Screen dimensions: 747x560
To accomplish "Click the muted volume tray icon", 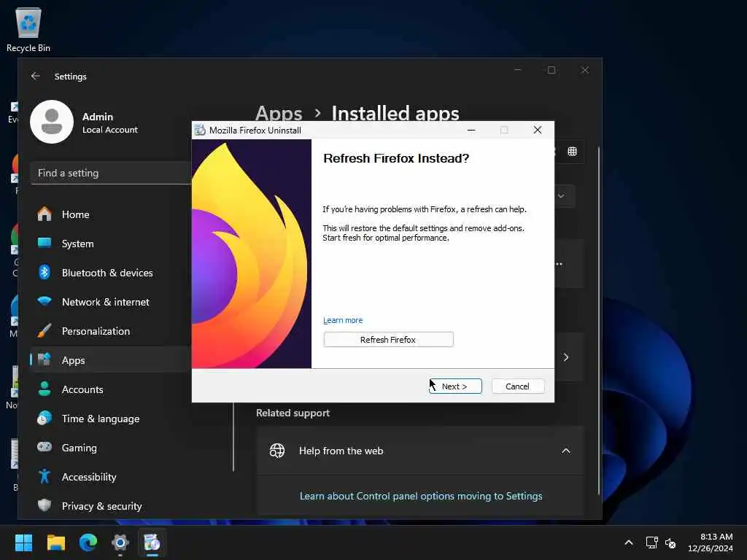I will coord(670,542).
